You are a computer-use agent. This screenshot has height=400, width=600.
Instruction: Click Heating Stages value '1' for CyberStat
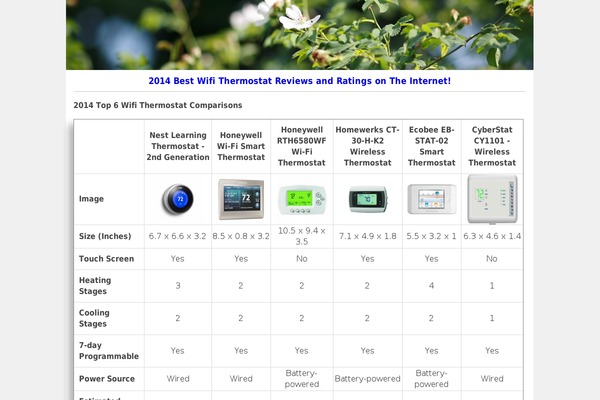click(492, 286)
